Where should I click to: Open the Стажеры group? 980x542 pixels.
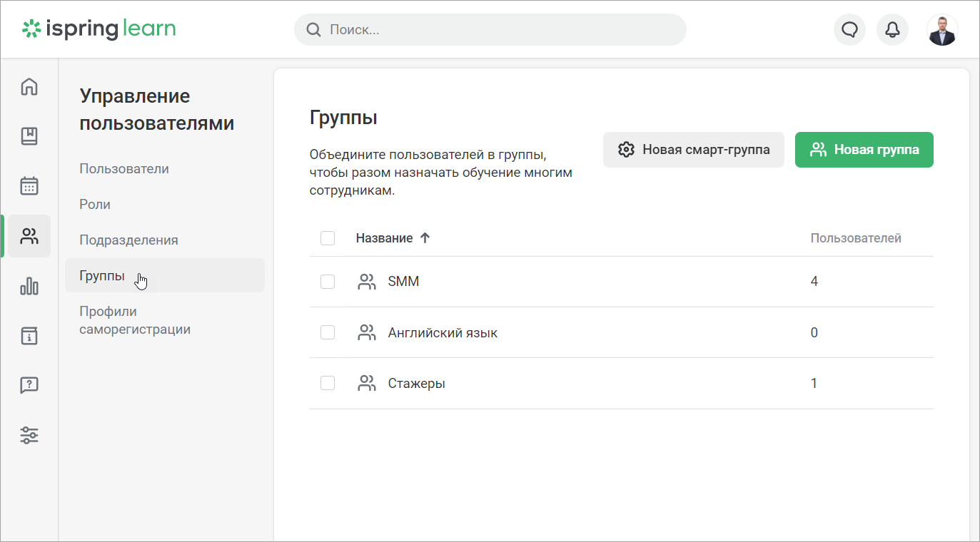point(417,384)
